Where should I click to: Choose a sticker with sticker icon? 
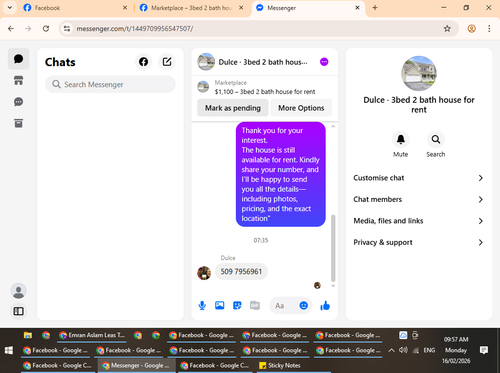point(237,305)
